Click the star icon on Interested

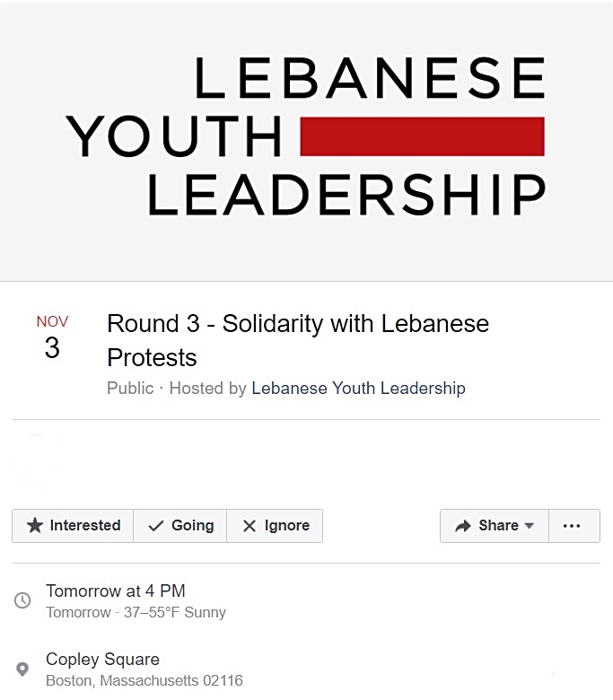pyautogui.click(x=35, y=526)
